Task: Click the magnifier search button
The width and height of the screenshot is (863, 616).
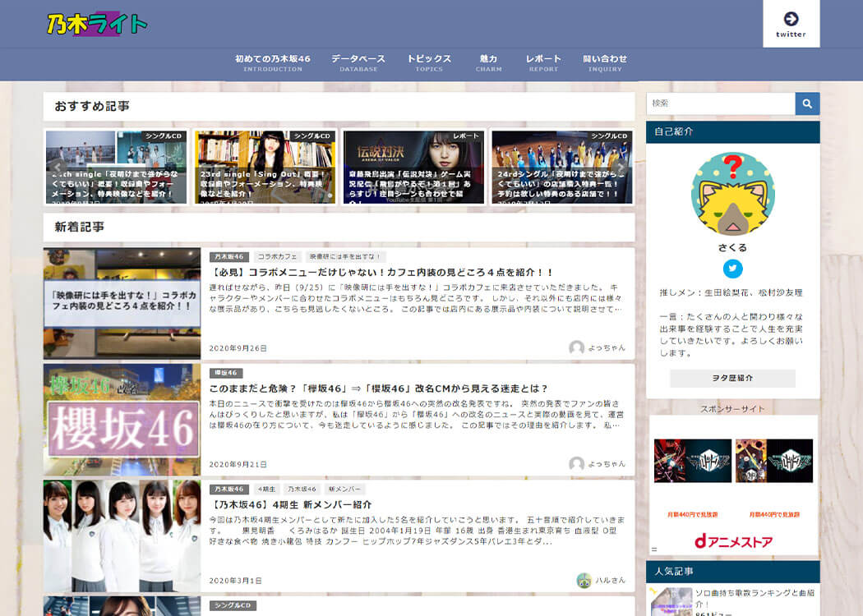Action: 807,103
